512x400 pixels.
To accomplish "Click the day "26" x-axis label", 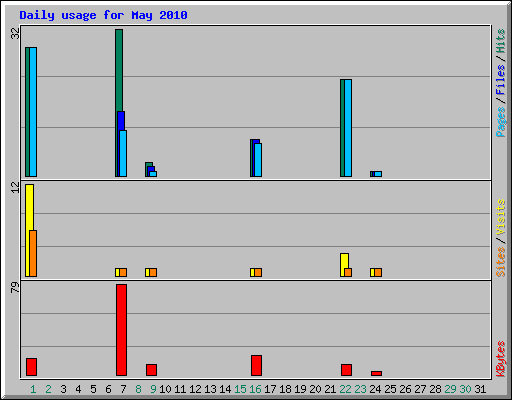I will (405, 389).
